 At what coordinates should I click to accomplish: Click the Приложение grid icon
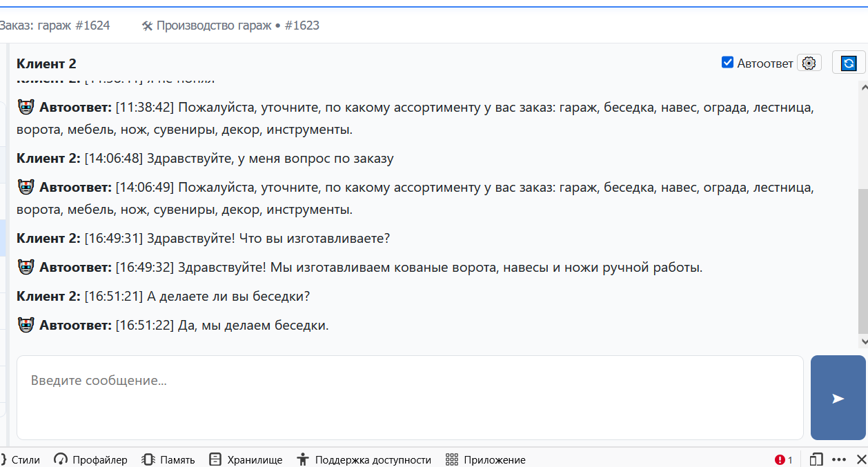click(452, 459)
